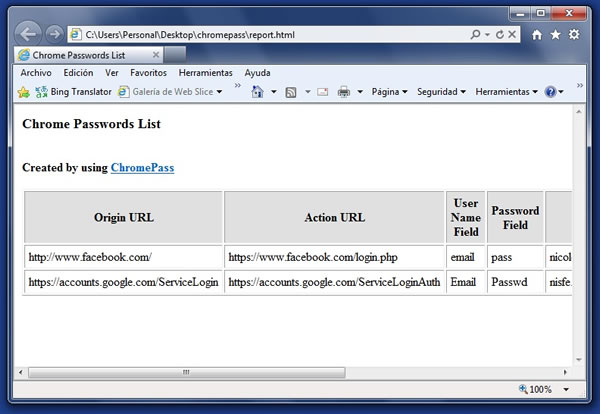Maximize the Internet Explorer window
Screen dimensions: 600x414
pos(540,14)
